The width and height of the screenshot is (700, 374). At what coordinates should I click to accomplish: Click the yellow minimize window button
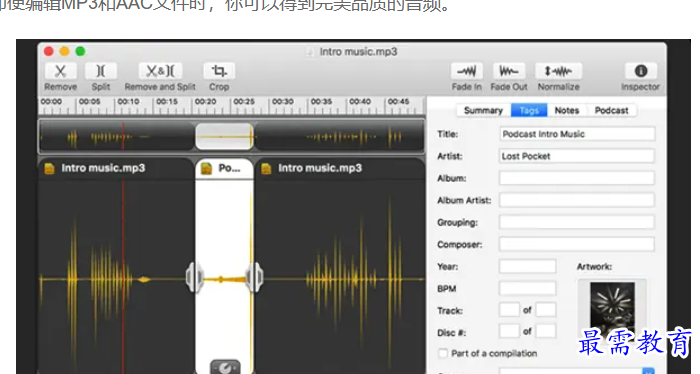64,51
